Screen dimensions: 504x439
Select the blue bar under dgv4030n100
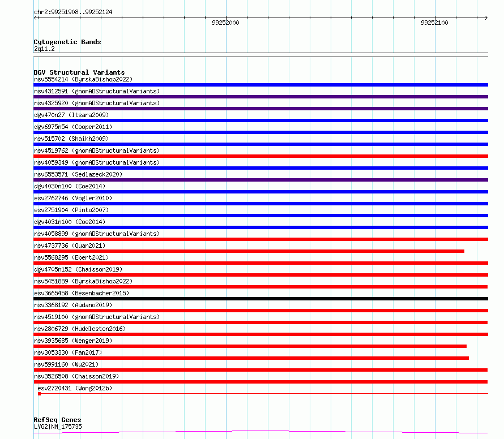(x=260, y=192)
